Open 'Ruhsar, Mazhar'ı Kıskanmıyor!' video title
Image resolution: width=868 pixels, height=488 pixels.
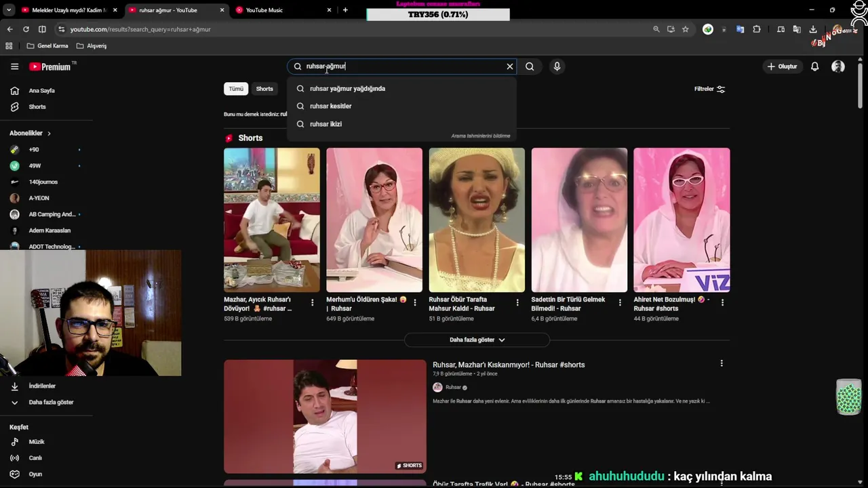click(509, 365)
